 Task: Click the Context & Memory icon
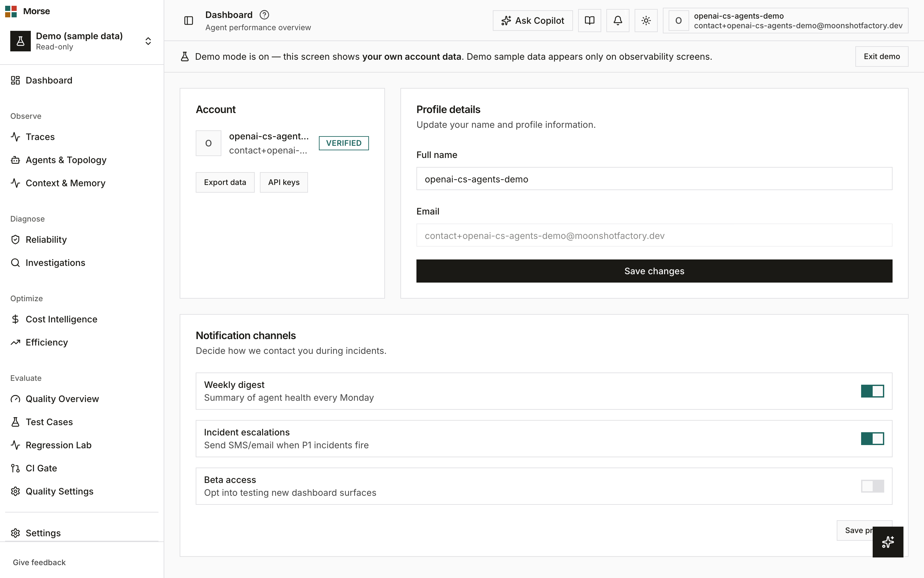15,183
